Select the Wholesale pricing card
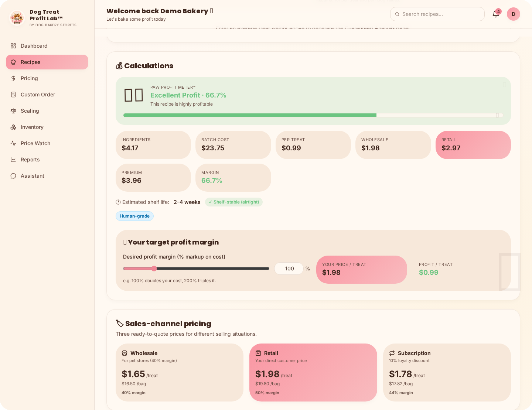Screen dimensions: 532x410 180,372
